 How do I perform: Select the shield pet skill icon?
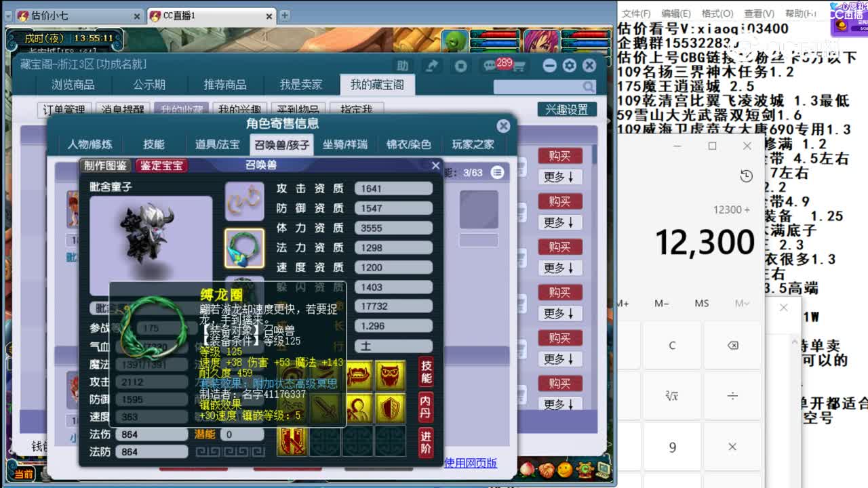[391, 408]
